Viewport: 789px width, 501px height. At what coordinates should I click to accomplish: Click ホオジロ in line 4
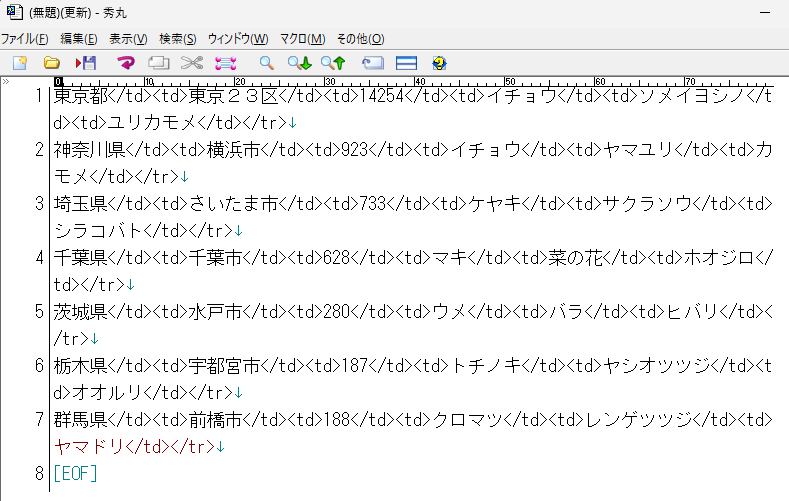pos(719,258)
